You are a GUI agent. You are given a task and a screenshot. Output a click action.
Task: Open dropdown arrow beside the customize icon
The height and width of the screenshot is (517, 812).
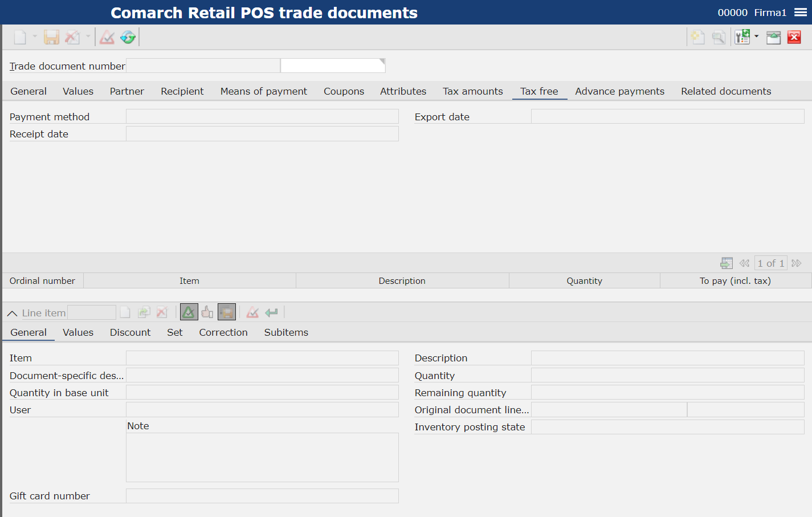pos(757,36)
